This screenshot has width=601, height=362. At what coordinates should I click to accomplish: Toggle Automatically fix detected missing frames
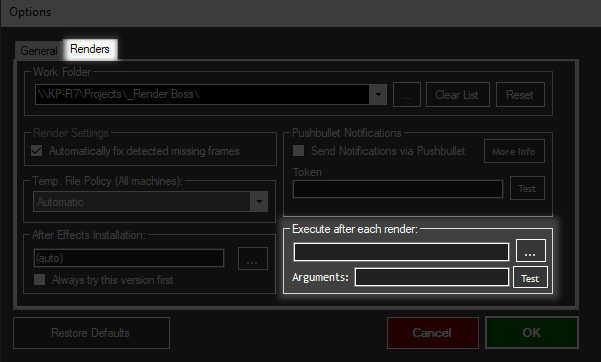(37, 151)
